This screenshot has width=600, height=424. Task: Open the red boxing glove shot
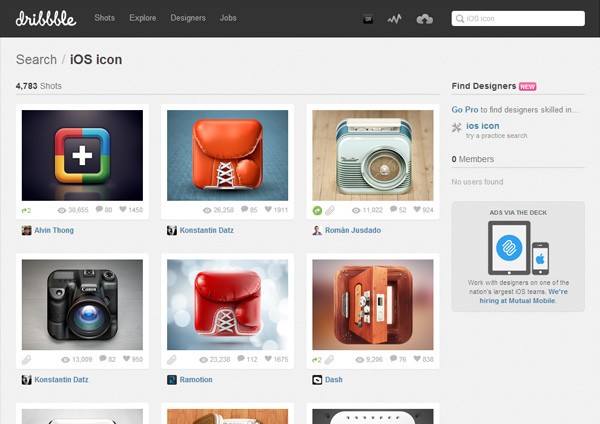pyautogui.click(x=228, y=305)
